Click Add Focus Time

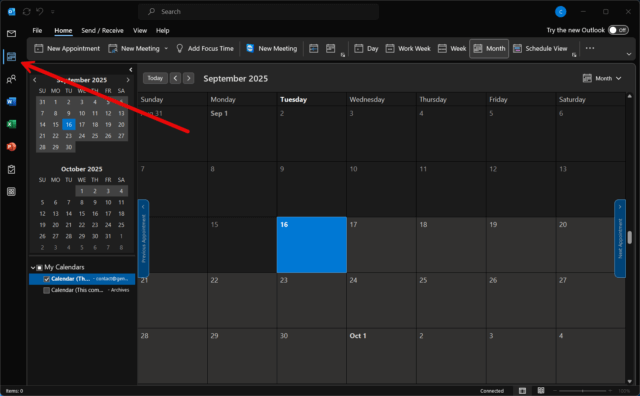pyautogui.click(x=205, y=49)
